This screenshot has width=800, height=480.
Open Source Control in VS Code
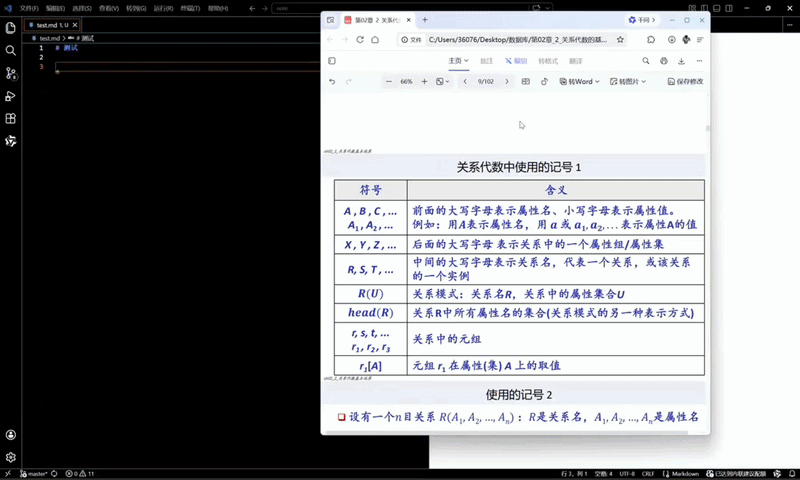coord(10,73)
